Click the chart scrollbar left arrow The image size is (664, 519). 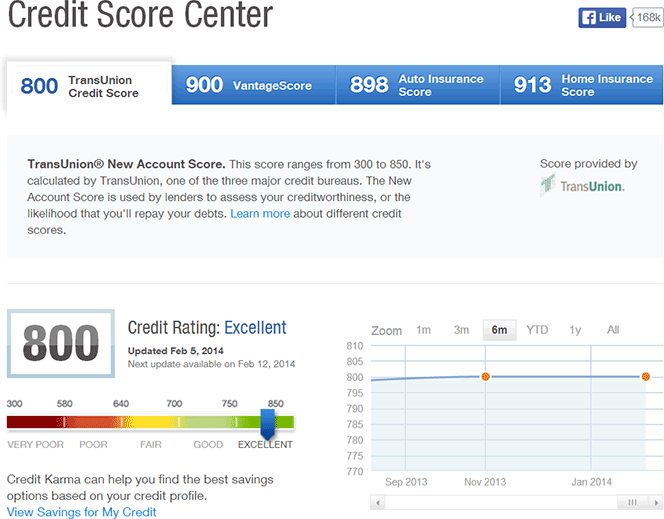(378, 503)
